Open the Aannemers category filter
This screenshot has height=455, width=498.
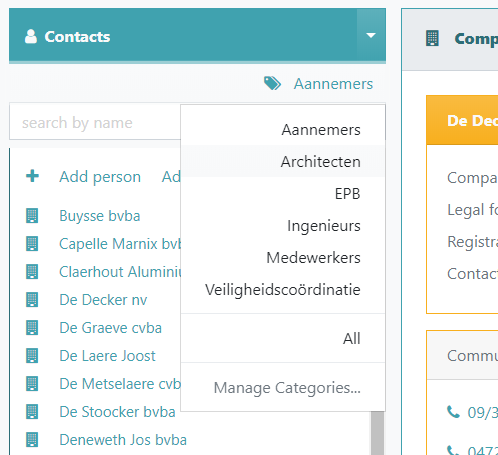click(x=333, y=84)
